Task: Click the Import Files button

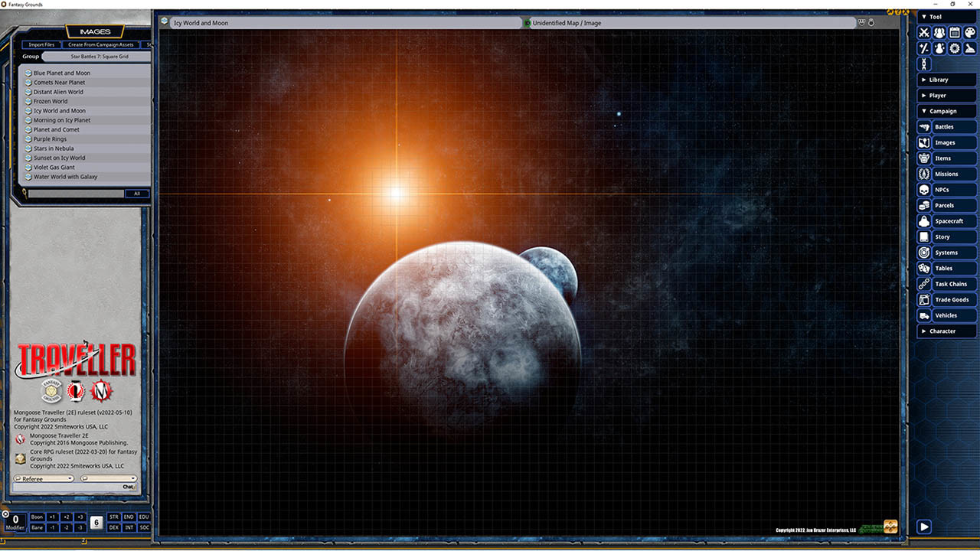Action: click(x=41, y=44)
